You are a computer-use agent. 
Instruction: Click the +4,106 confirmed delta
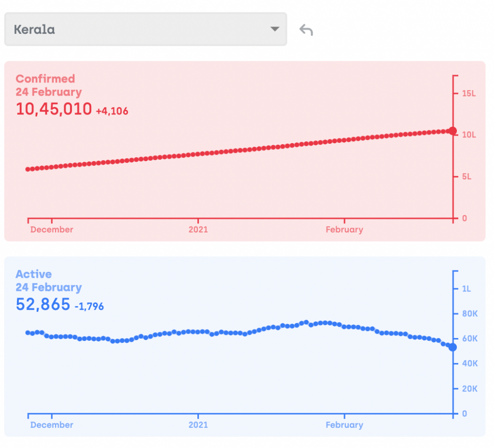[112, 111]
